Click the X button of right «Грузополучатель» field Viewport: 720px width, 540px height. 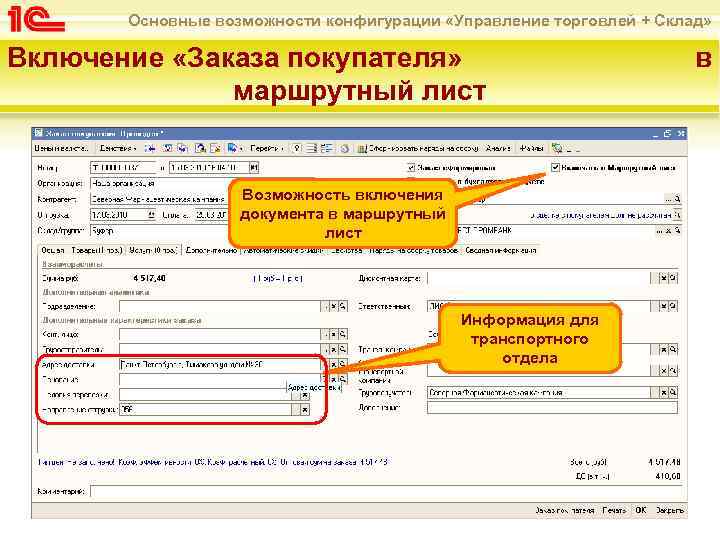(x=664, y=393)
